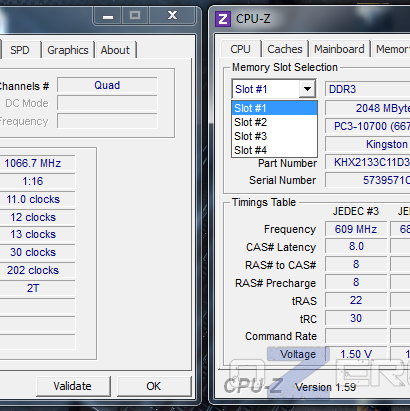Open the About tab
This screenshot has height=411, width=410.
coord(115,50)
